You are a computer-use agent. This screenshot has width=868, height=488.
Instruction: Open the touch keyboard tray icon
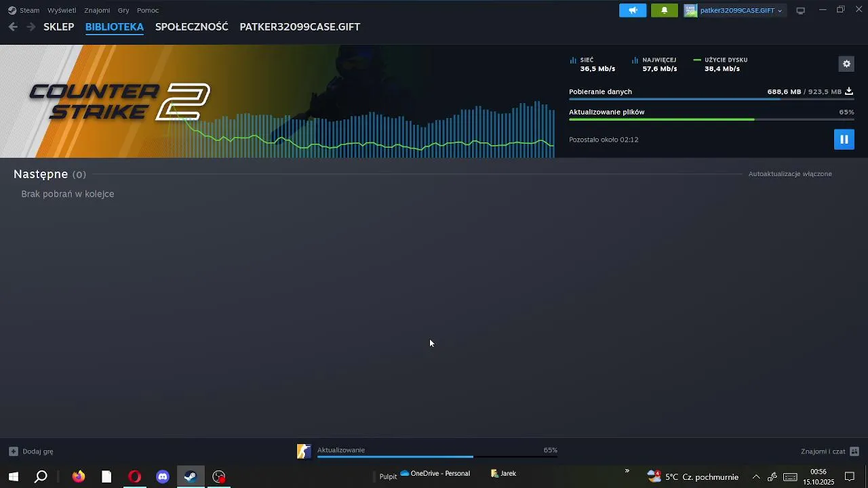(790, 476)
